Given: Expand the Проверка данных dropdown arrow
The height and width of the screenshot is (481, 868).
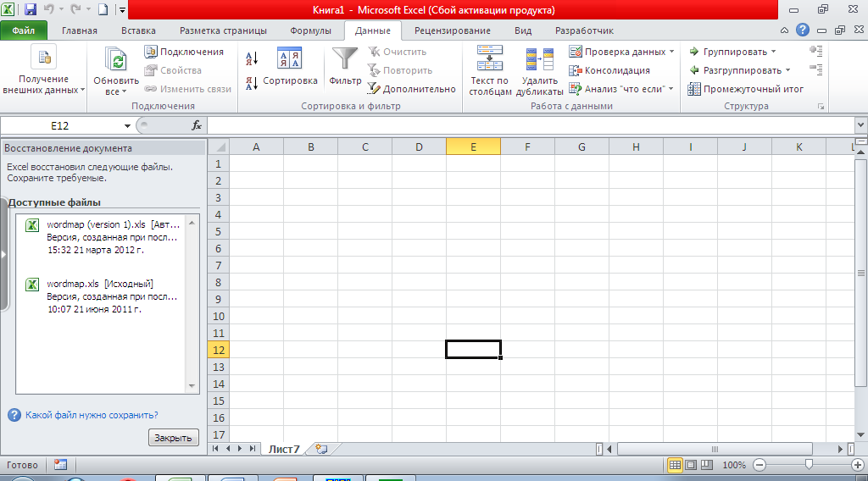Looking at the screenshot, I should [671, 52].
